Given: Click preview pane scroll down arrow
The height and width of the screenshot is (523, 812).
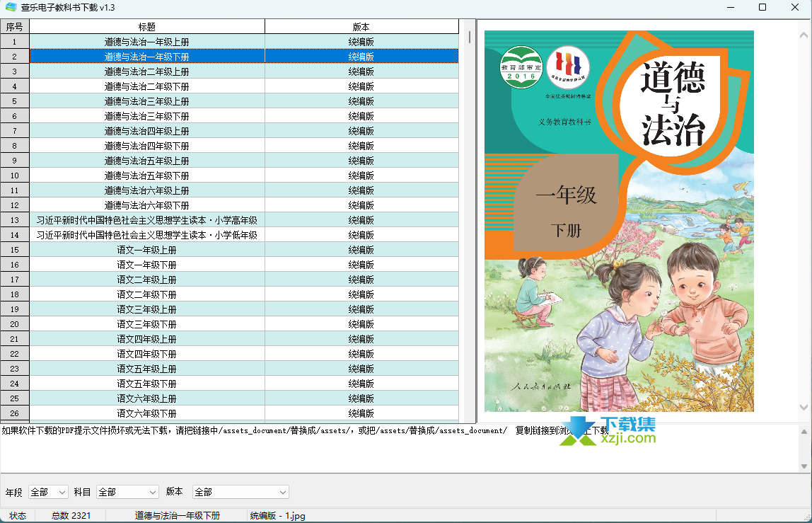Looking at the screenshot, I should [804, 408].
